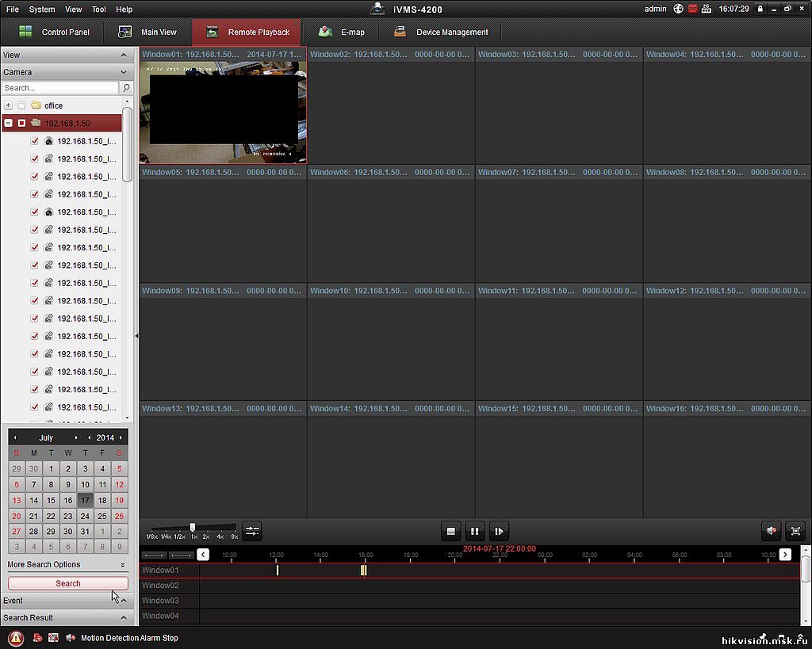The image size is (812, 649).
Task: Select July 16 in the calendar
Action: pos(68,500)
